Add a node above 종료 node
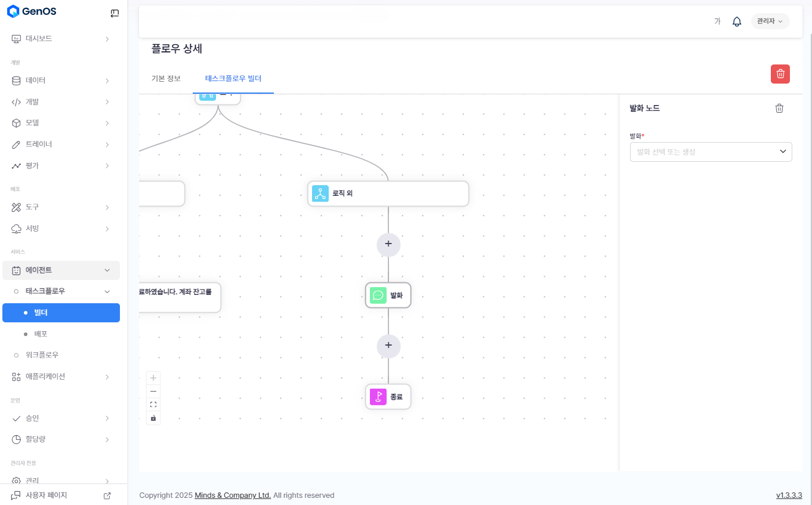The image size is (812, 505). pos(388,346)
